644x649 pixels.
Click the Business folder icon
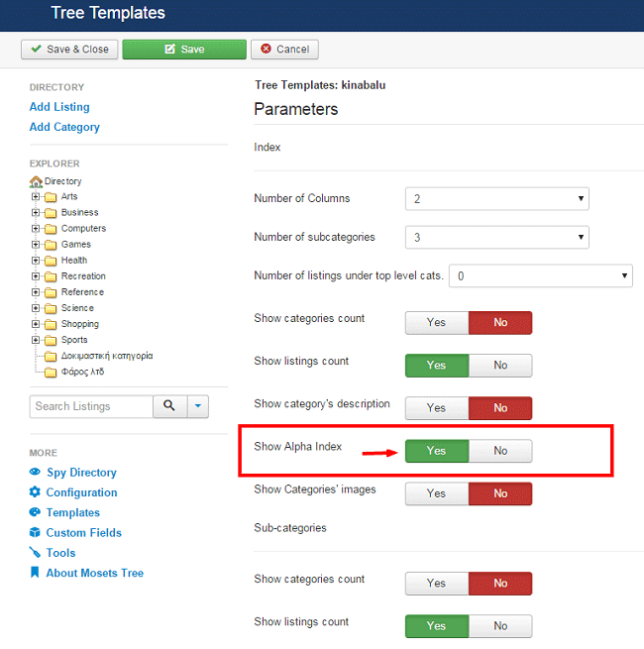[x=51, y=213]
